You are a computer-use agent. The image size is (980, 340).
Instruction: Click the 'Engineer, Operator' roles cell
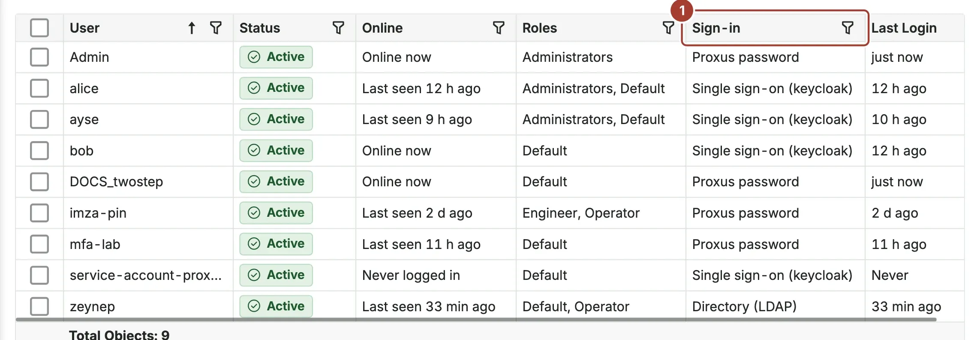581,213
